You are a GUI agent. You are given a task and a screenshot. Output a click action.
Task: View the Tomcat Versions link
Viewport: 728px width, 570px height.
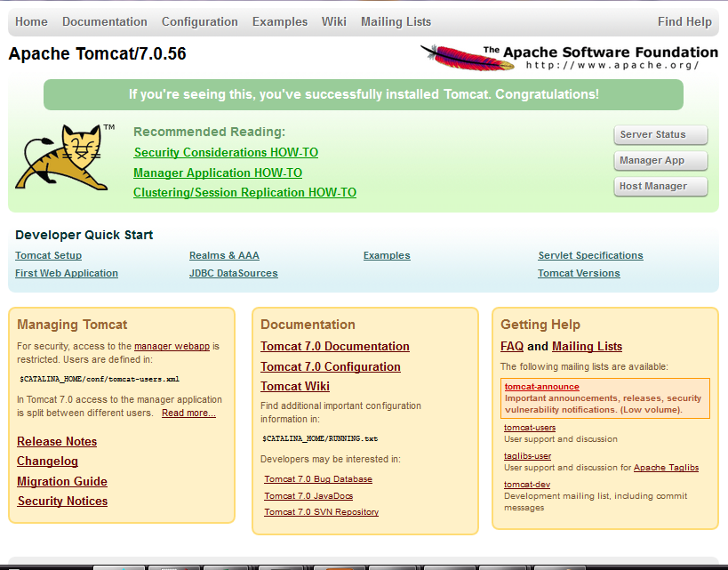click(579, 273)
